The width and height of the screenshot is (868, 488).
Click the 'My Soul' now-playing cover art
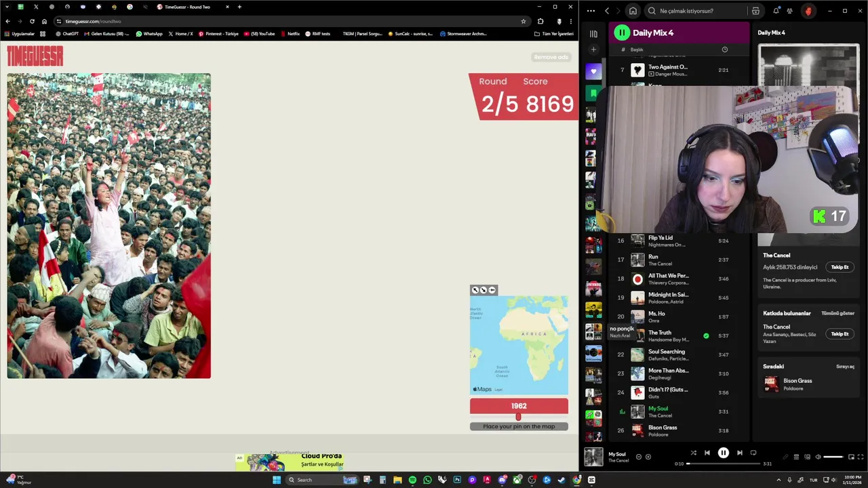(x=593, y=457)
